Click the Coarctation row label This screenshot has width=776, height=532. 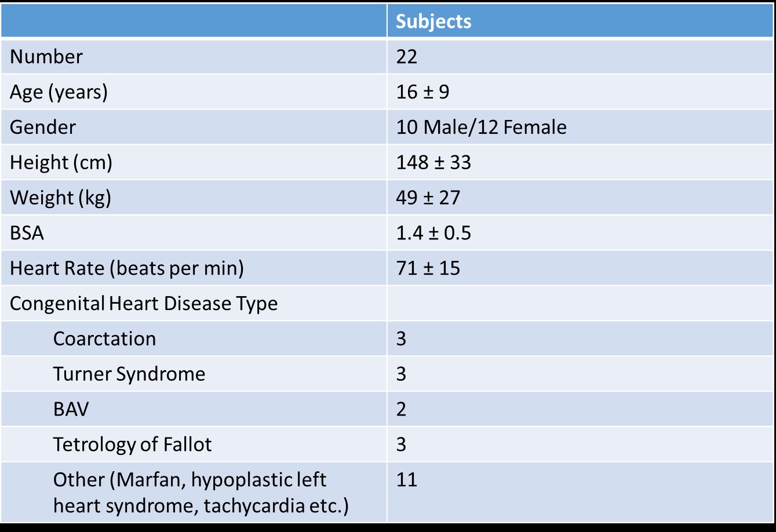(104, 339)
